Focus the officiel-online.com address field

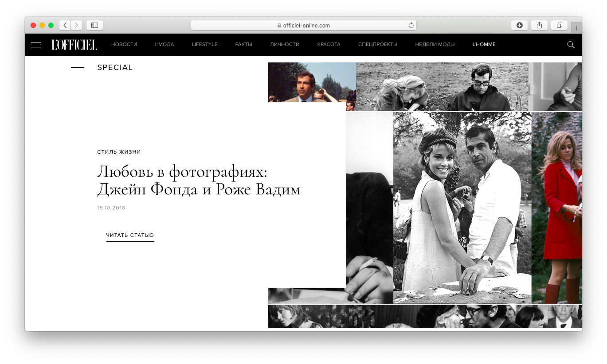click(303, 25)
